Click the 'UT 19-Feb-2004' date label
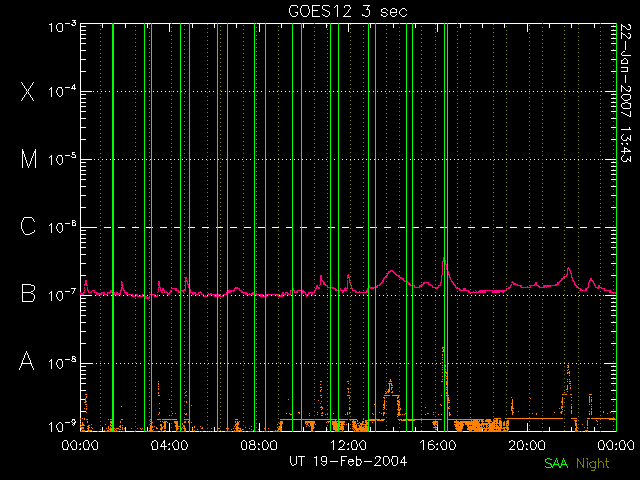640x480 pixels. [348, 461]
